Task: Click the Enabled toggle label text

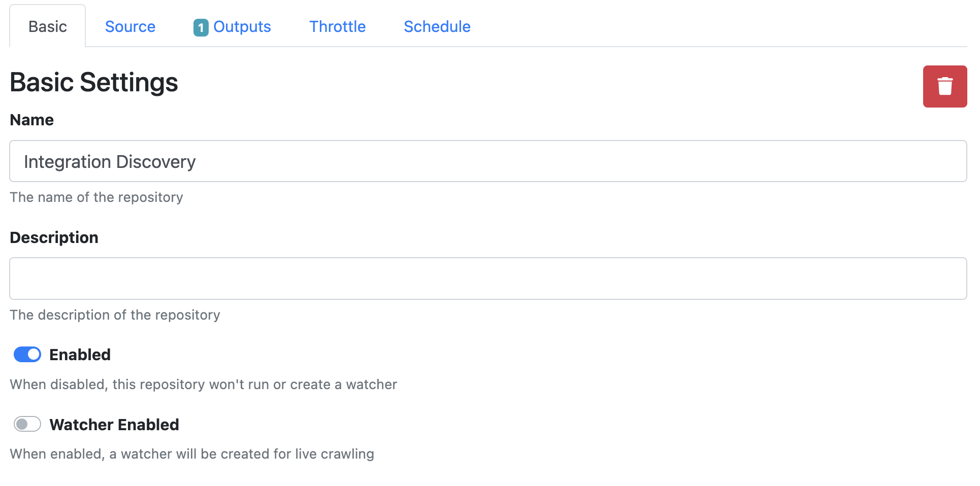Action: [80, 355]
